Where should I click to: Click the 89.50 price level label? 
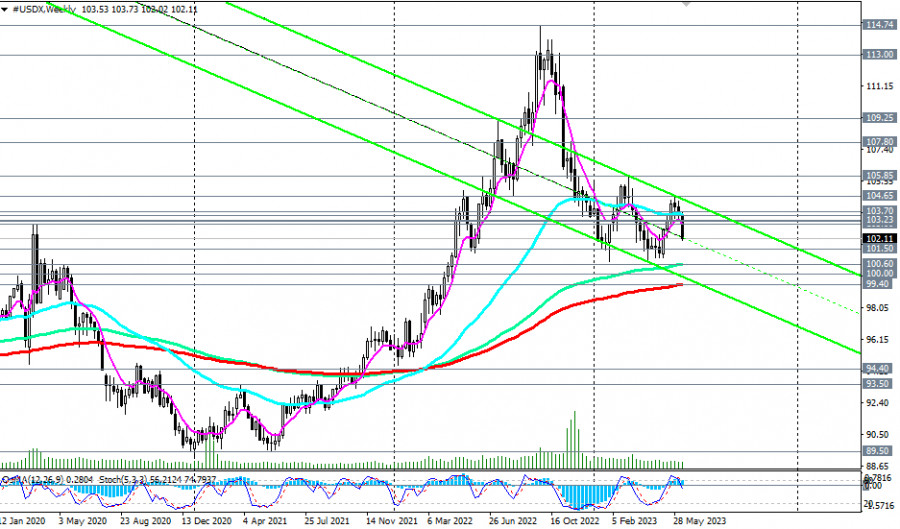coord(879,451)
